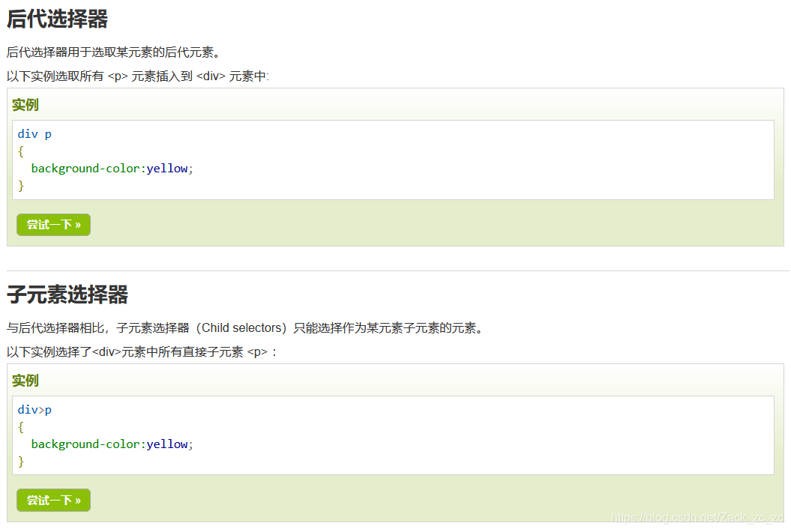Click the 子元素选择器 heading
Screen dimensions: 791x532
coord(67,294)
